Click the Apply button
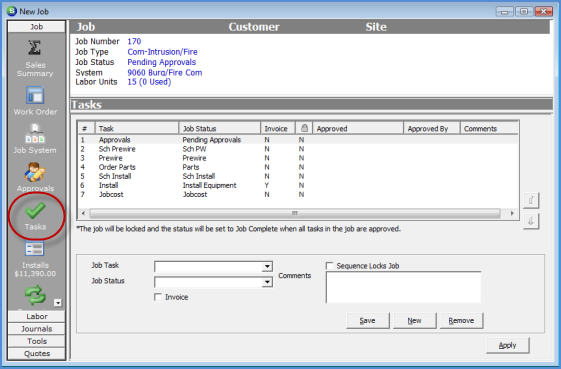The image size is (561, 369). click(x=507, y=345)
